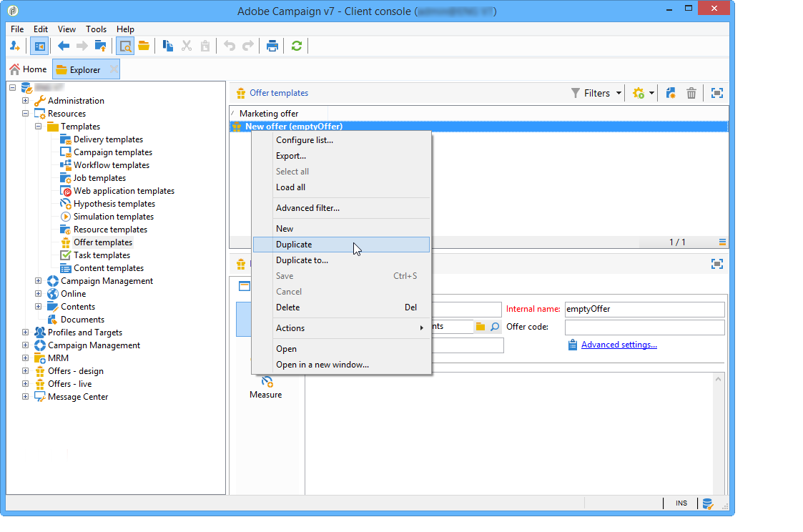
Task: Click into the Offer code field
Action: [645, 327]
